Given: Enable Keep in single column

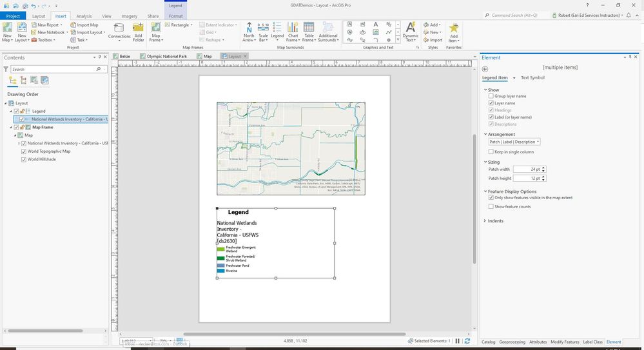Looking at the screenshot, I should tap(491, 151).
